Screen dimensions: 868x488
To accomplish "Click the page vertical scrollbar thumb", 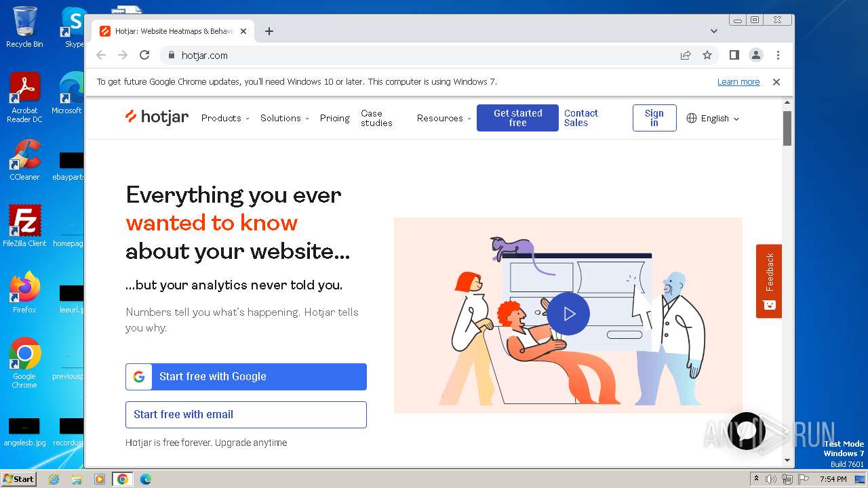I will [787, 128].
